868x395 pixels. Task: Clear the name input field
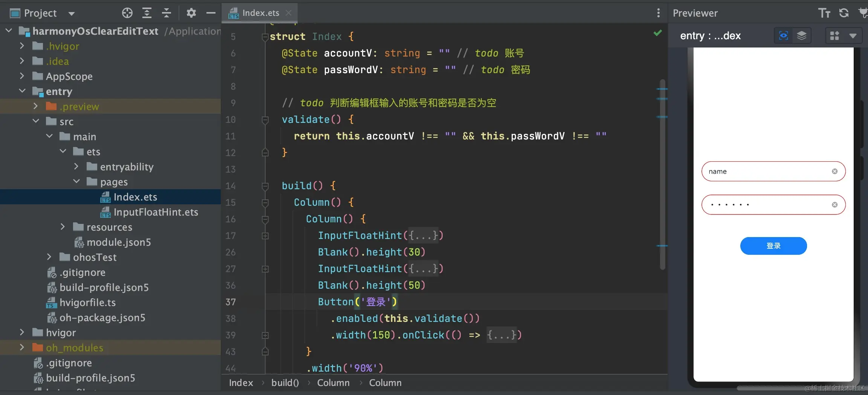point(835,171)
